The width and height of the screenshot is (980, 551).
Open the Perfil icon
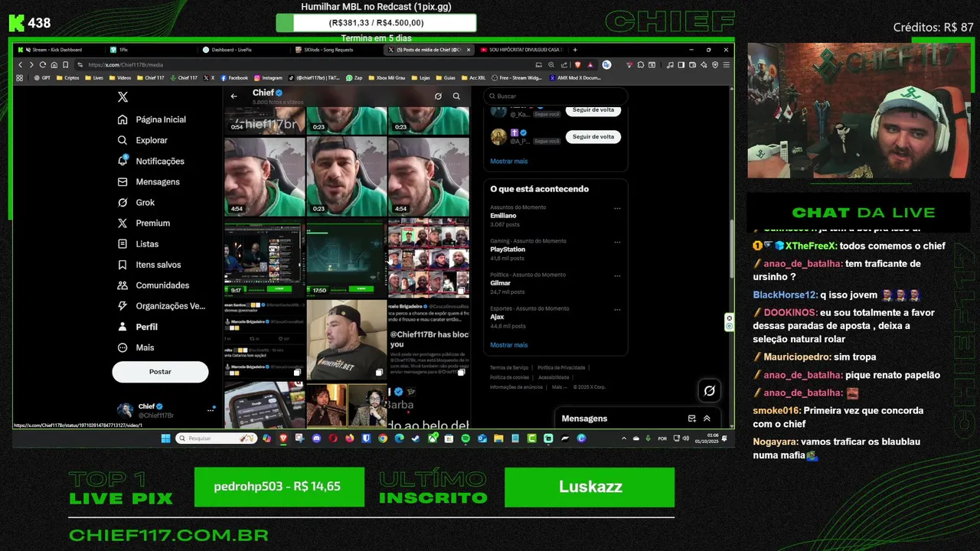click(122, 326)
